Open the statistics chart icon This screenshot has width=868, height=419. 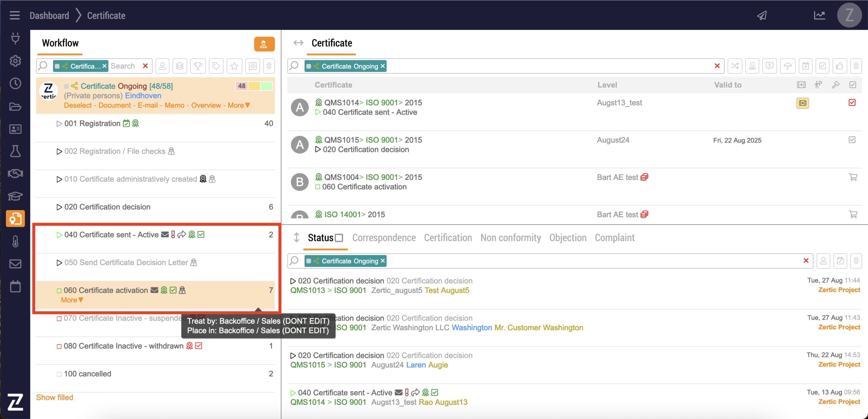click(x=819, y=16)
